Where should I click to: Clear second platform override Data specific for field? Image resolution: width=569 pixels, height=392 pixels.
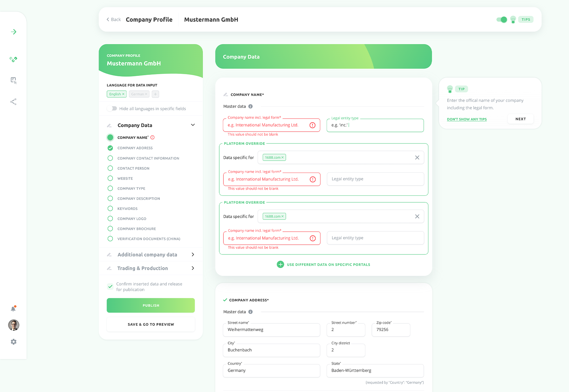click(417, 216)
